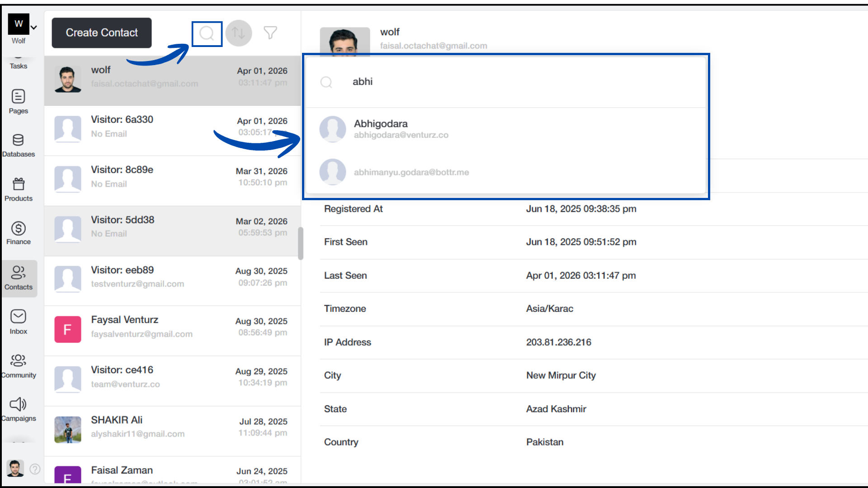Click the help question mark icon
This screenshot has width=868, height=488.
tap(35, 469)
